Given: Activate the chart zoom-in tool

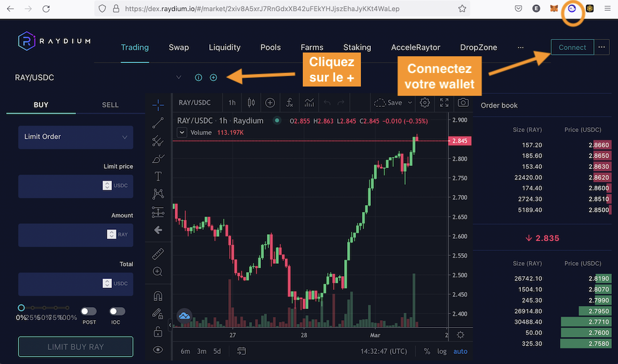Looking at the screenshot, I should point(158,271).
